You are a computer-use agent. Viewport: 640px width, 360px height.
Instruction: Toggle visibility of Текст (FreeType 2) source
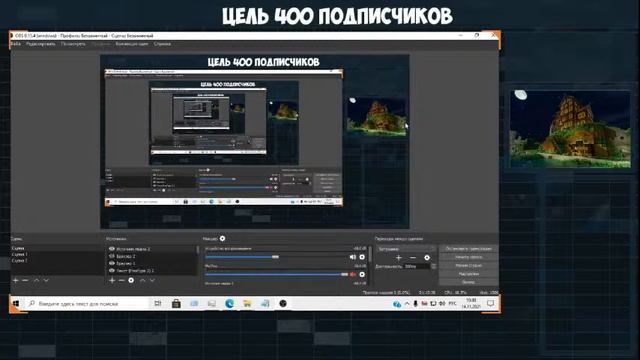(111, 270)
